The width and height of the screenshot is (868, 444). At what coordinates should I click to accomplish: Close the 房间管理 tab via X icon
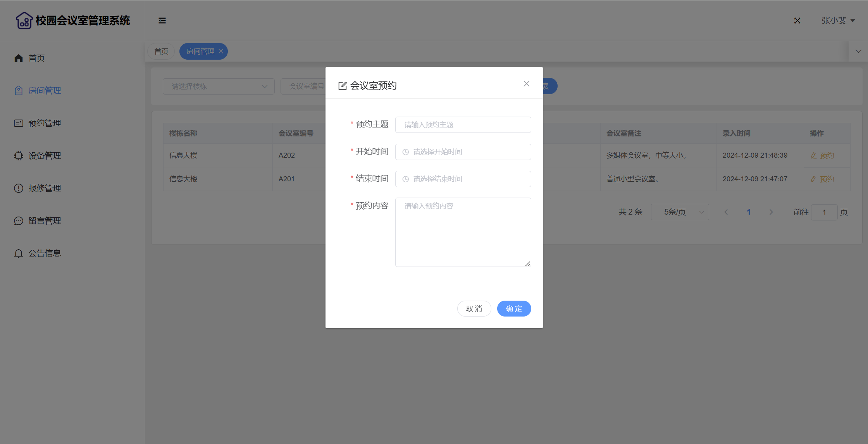point(221,52)
